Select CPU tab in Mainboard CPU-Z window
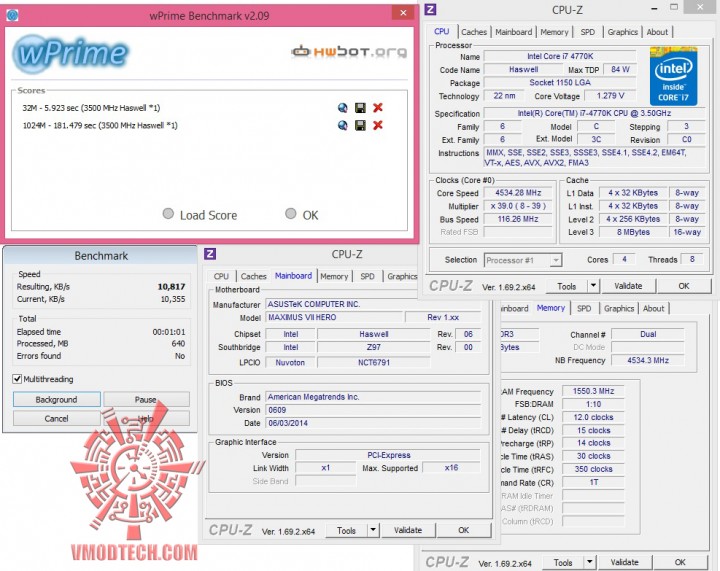The width and height of the screenshot is (720, 571). [221, 276]
